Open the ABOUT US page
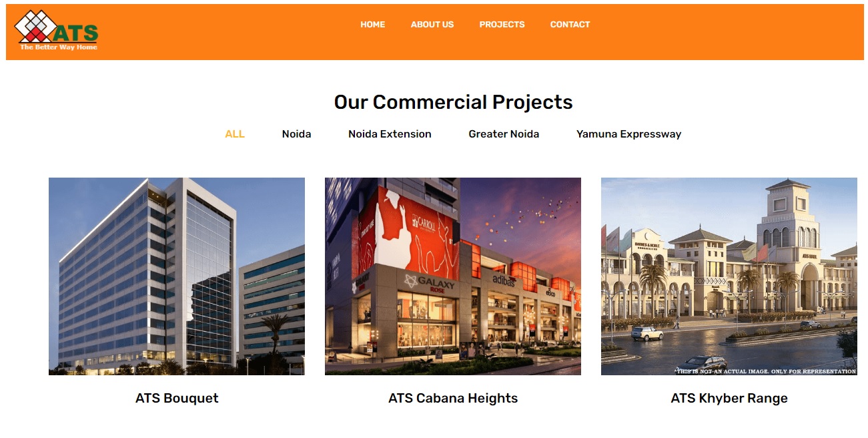Viewport: 868px width, 438px height. click(x=432, y=25)
